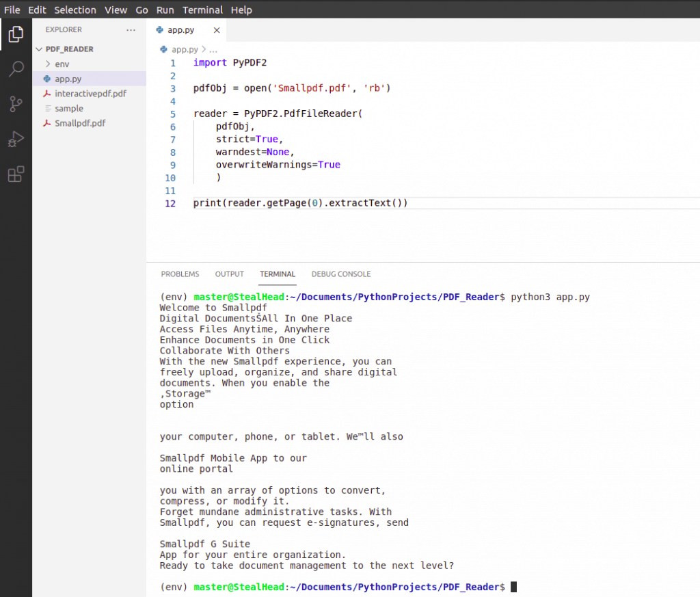
Task: Click the terminal prompt input line
Action: 513,587
